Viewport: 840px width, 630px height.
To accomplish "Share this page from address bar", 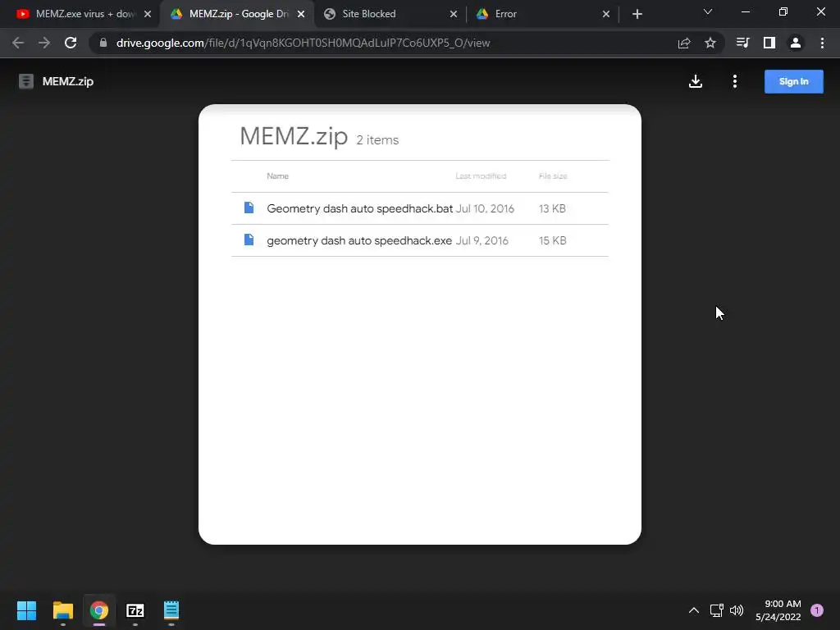I will (684, 43).
